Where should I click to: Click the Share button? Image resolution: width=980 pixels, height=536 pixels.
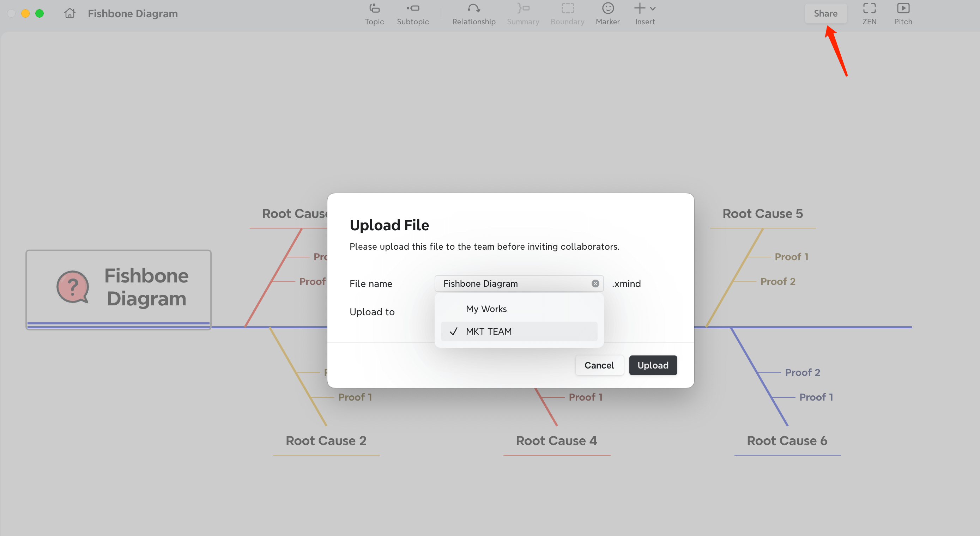[x=825, y=14]
